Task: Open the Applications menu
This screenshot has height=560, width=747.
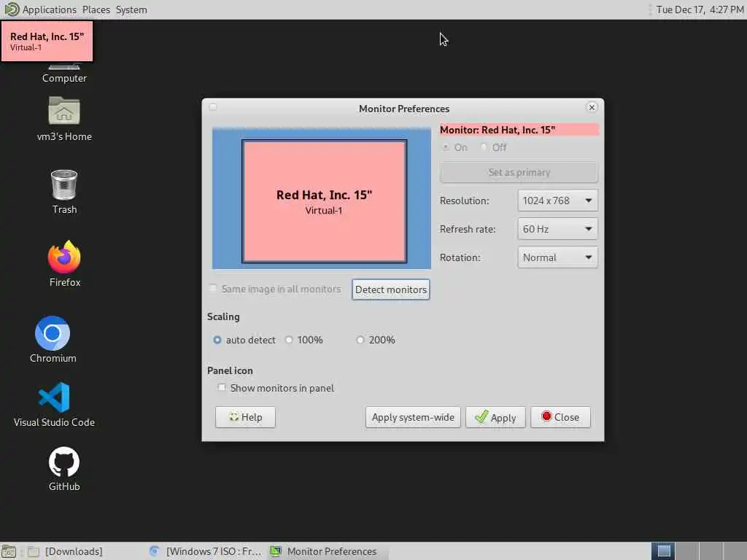Action: coord(49,9)
